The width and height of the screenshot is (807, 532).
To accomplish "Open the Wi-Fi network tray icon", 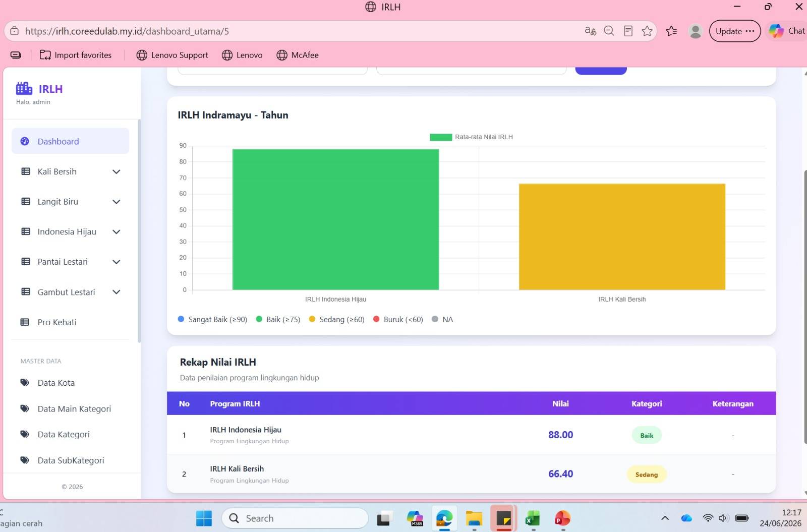I will coord(708,518).
